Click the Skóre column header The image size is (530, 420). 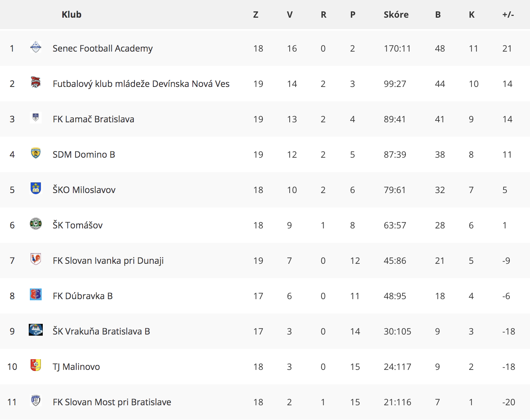[x=396, y=14]
